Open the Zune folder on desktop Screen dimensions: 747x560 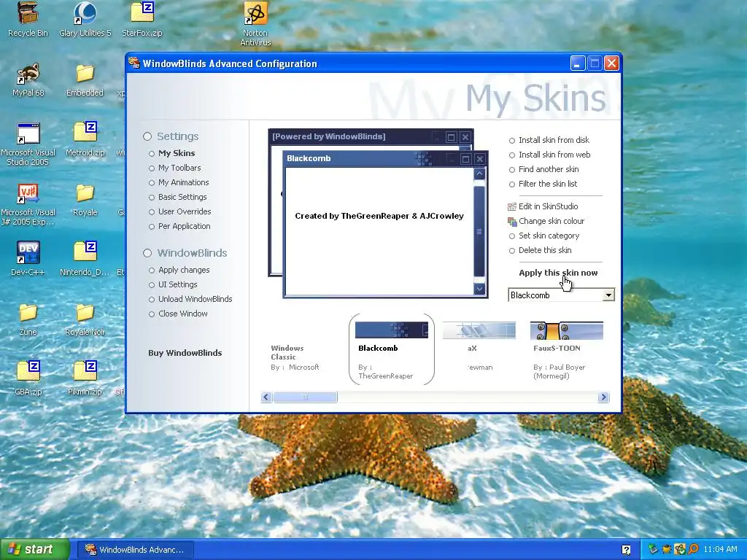click(28, 318)
